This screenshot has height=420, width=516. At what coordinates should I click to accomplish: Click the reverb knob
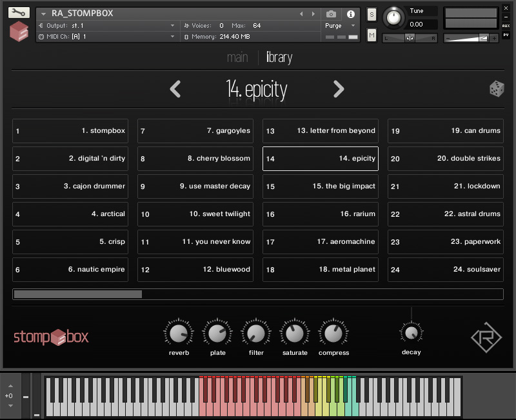click(x=179, y=334)
